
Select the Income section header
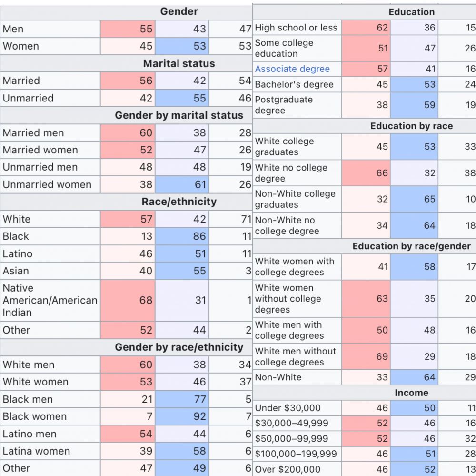coord(411,393)
